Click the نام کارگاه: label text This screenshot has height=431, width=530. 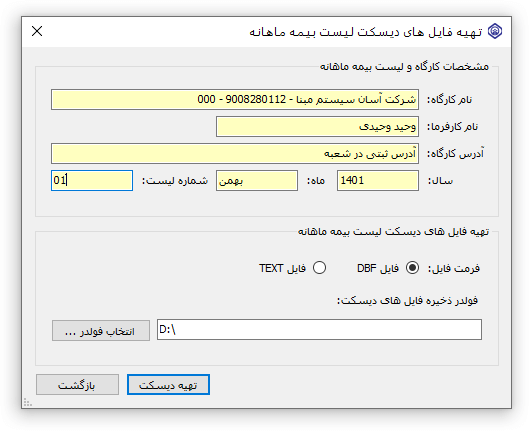(x=450, y=100)
